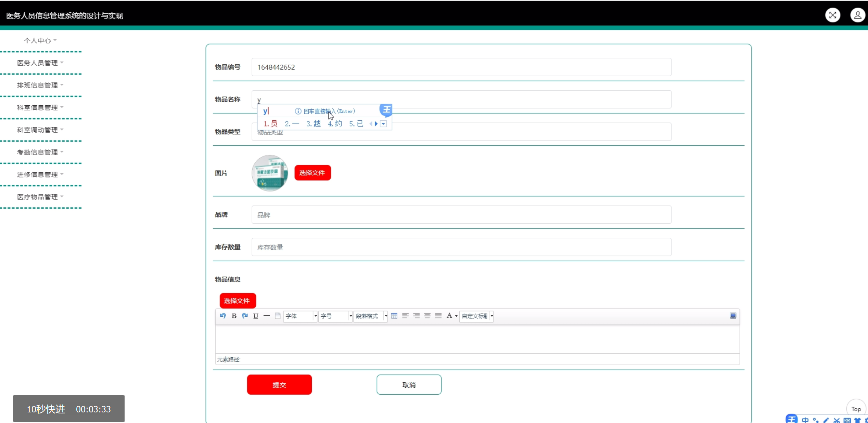Click the red 提交 submit button
This screenshot has height=423, width=868.
279,385
